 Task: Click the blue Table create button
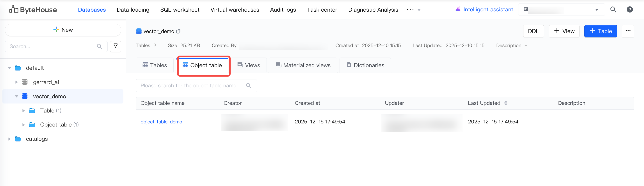pyautogui.click(x=600, y=31)
